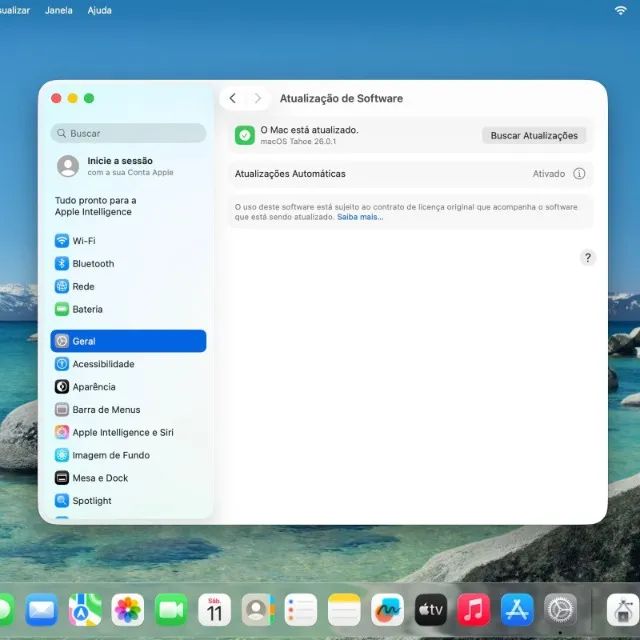The height and width of the screenshot is (640, 640).
Task: Open FaceTime from the Dock
Action: [171, 610]
